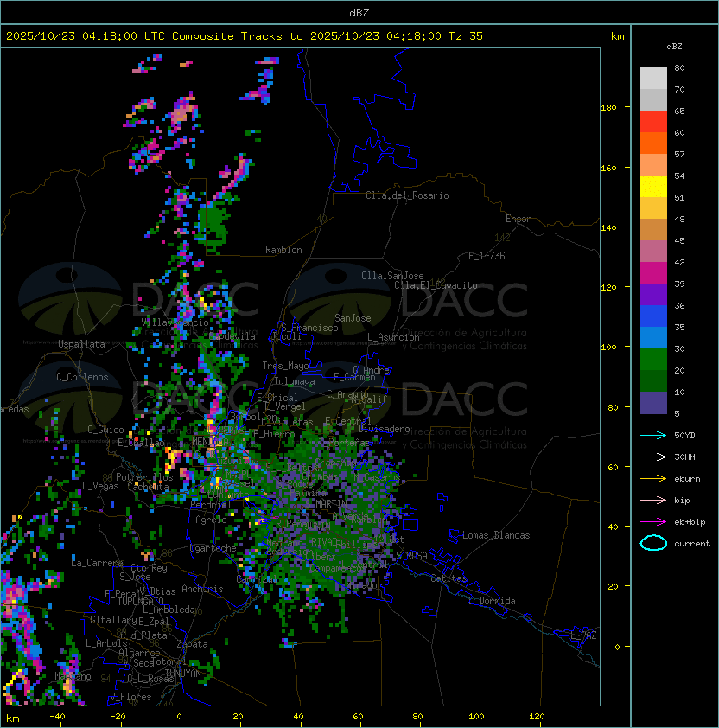Click the 'SanJose' map label near S_Francisco
Screen dimensions: 719x728
[x=353, y=318]
